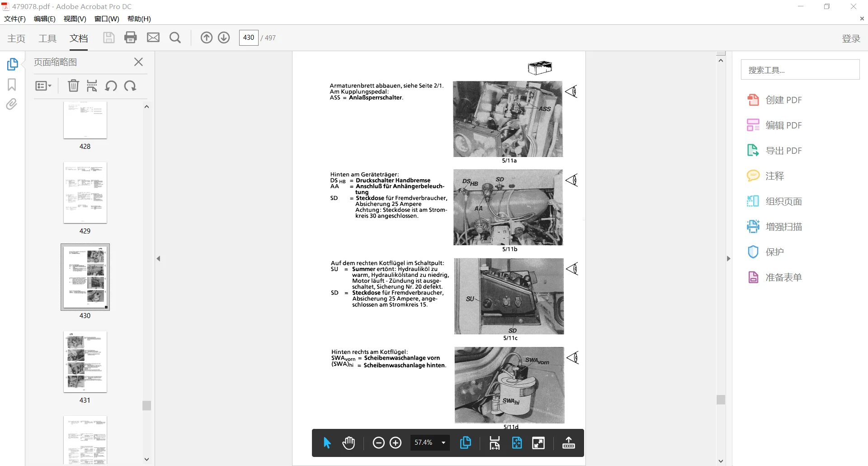Click thumbnail panel scroll up arrow
868x466 pixels.
146,107
